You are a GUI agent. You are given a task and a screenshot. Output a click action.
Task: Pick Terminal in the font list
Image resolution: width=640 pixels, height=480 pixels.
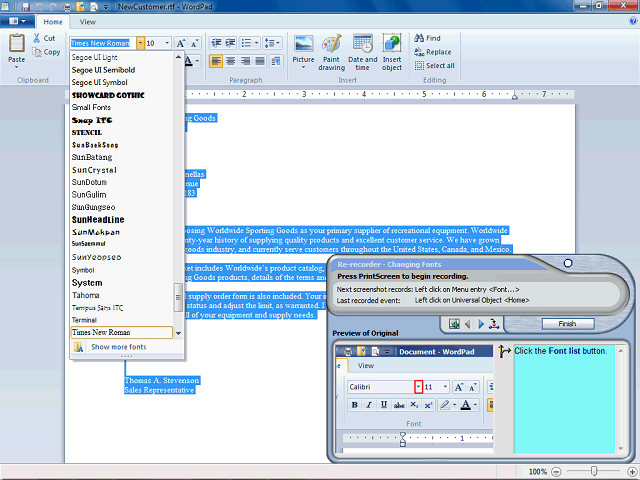[122, 320]
